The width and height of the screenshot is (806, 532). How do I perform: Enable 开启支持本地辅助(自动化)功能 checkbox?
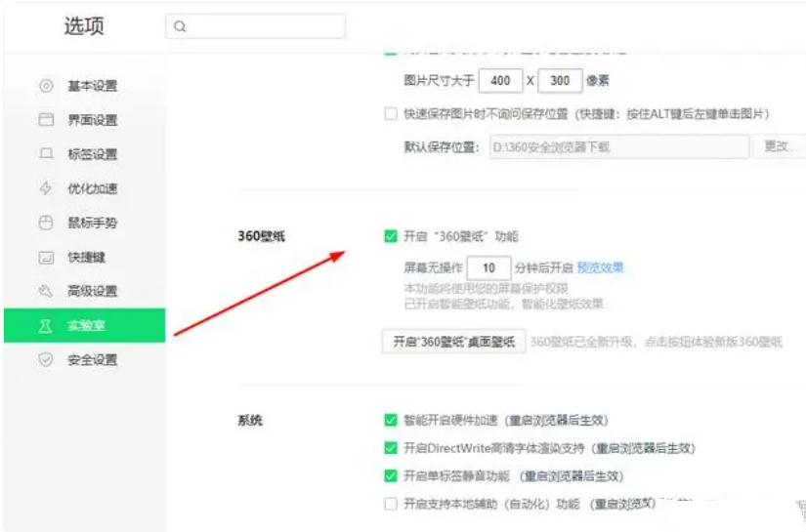point(391,504)
